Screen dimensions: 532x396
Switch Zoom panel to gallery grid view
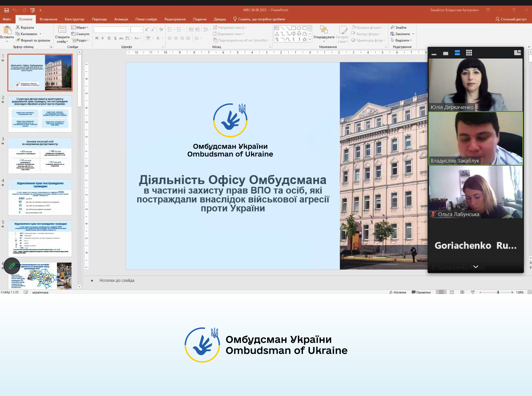[469, 53]
